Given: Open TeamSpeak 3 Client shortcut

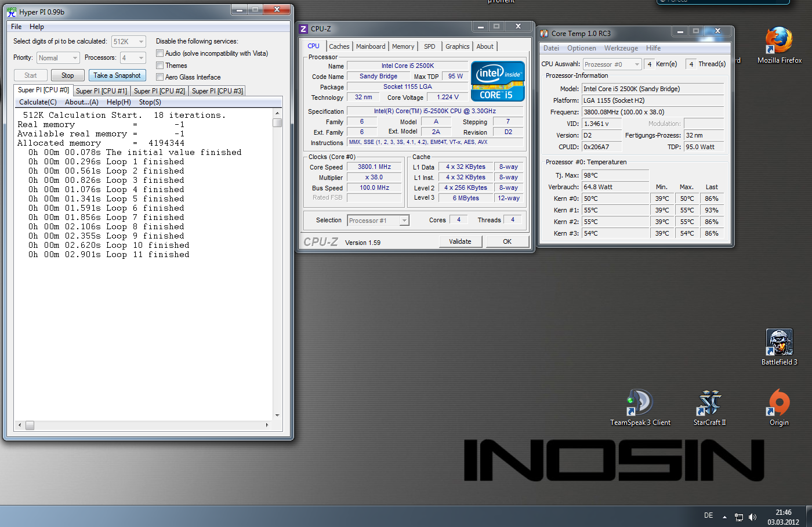Looking at the screenshot, I should pyautogui.click(x=640, y=403).
